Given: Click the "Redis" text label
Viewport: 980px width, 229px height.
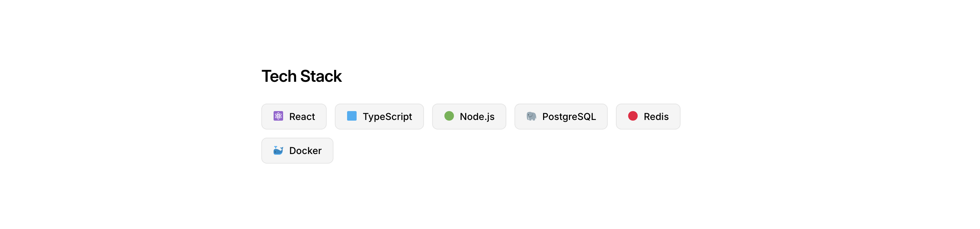Looking at the screenshot, I should click(x=656, y=117).
